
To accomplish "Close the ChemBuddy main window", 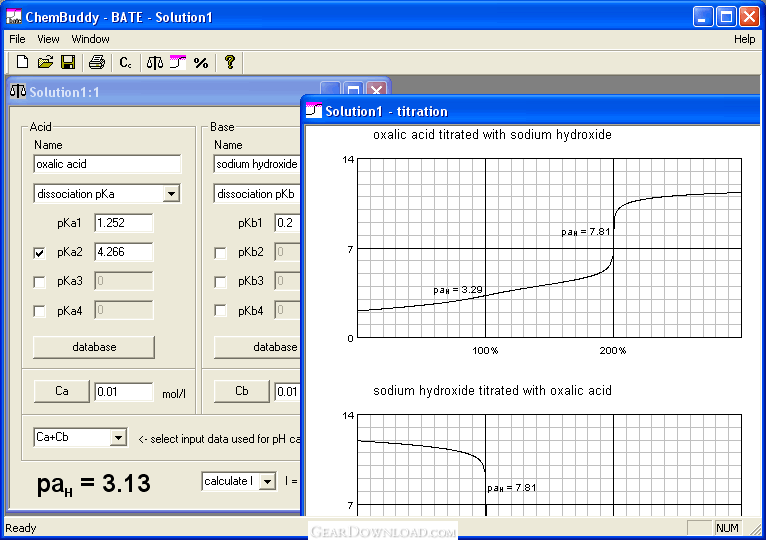I will [x=749, y=17].
